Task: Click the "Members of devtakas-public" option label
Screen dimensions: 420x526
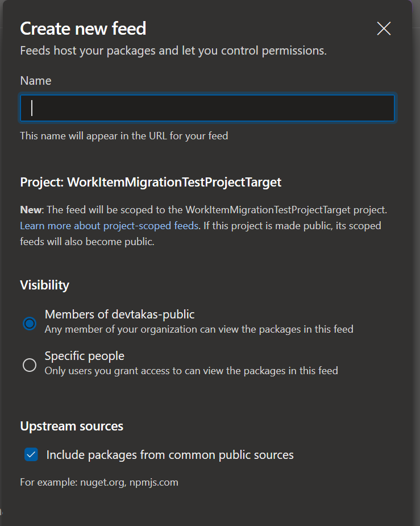Action: coord(119,314)
